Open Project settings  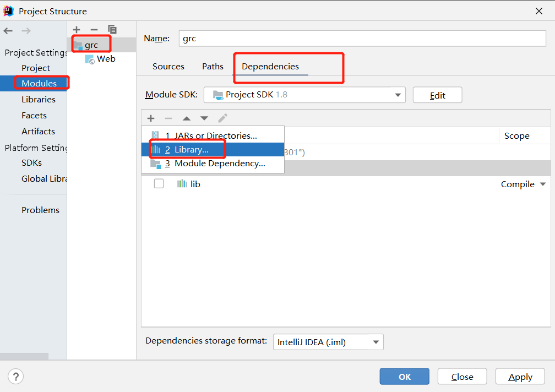(36, 68)
